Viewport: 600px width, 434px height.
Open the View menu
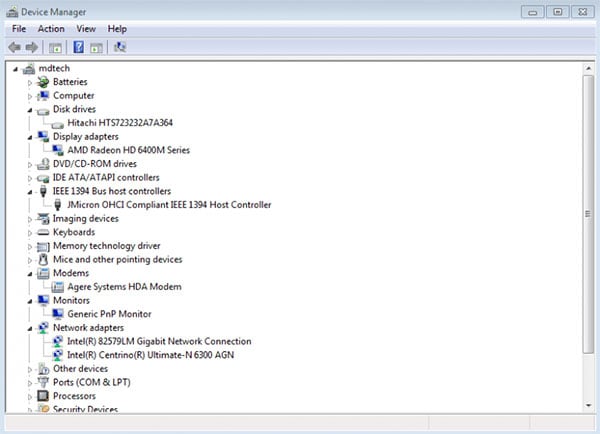86,29
